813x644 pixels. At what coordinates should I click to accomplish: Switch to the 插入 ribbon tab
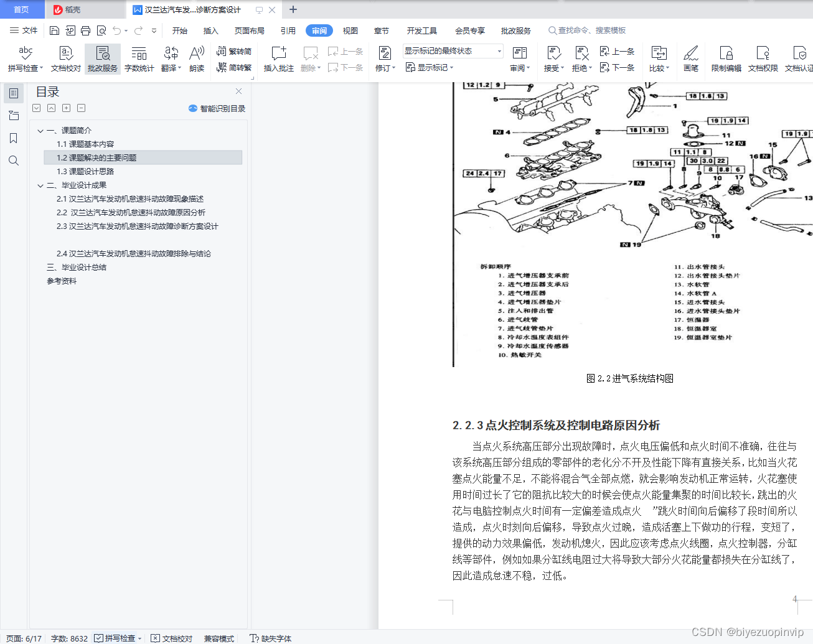point(211,30)
